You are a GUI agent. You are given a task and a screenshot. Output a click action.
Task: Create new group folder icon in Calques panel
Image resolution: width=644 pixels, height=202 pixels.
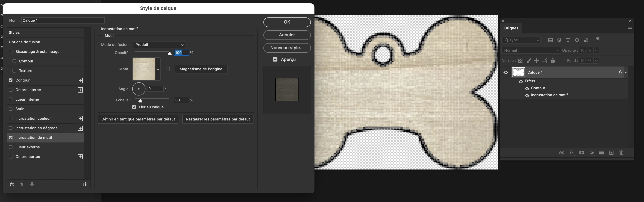(x=602, y=153)
